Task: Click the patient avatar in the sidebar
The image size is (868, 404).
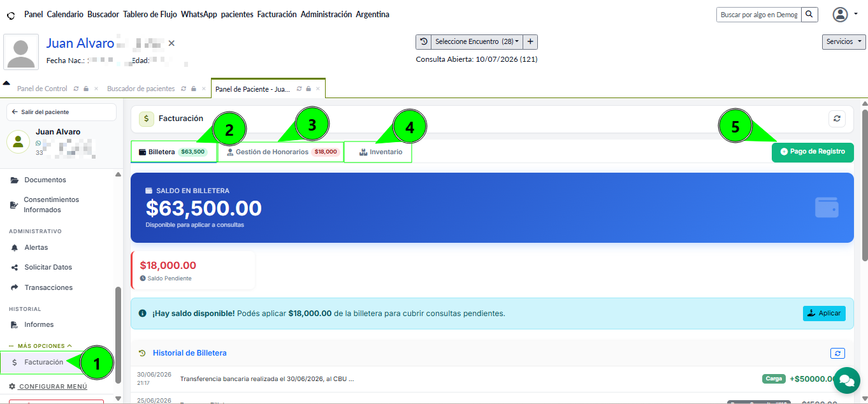Action: (18, 141)
